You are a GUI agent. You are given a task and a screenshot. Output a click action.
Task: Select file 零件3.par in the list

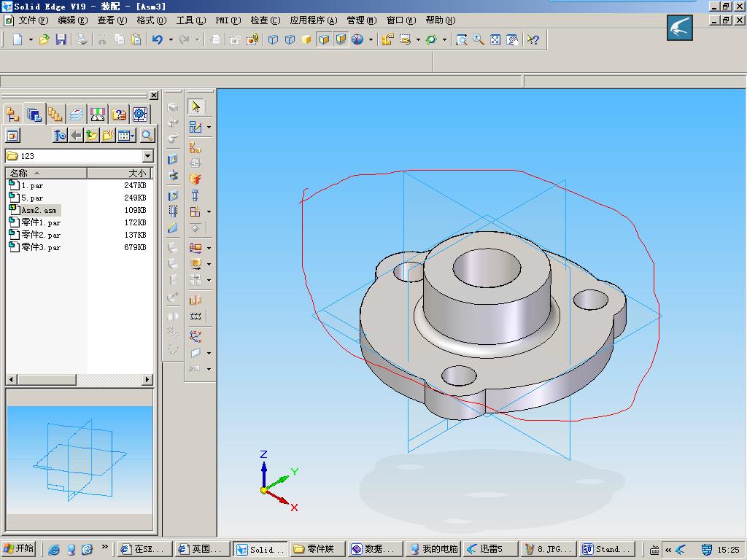pyautogui.click(x=35, y=247)
